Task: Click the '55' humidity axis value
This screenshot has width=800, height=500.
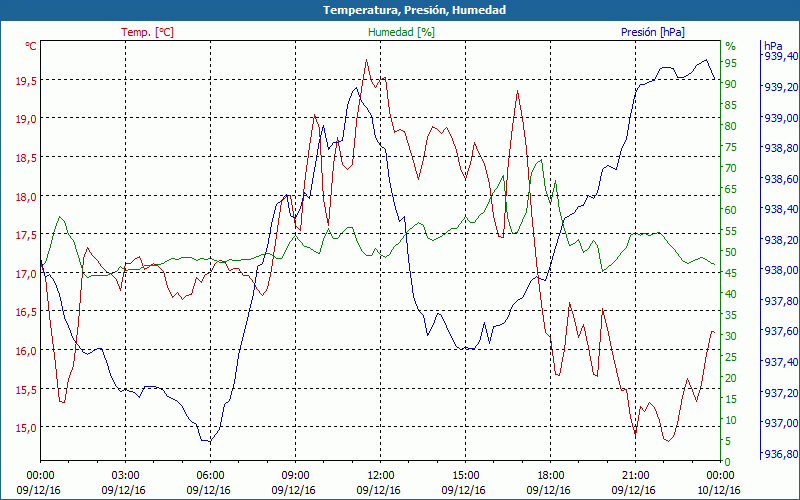Action: [x=731, y=231]
